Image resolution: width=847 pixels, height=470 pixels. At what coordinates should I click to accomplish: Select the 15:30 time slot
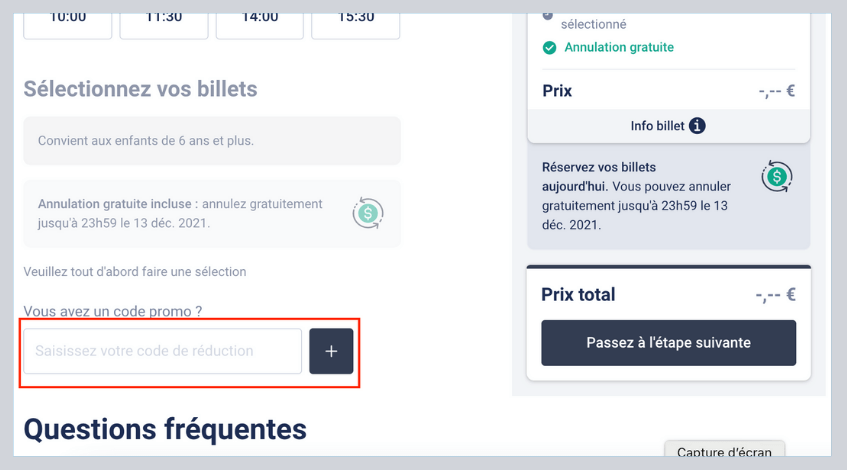(355, 18)
